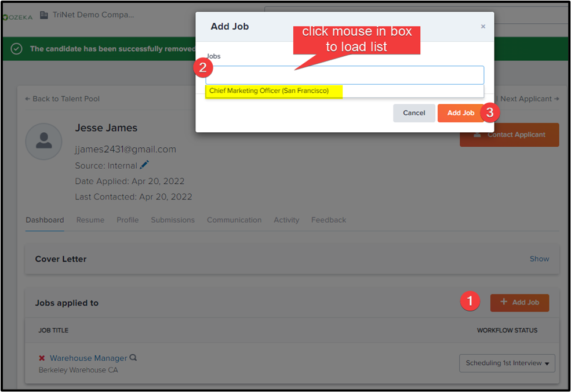This screenshot has height=392, width=571.
Task: Click the red X beside Warehouse Manager
Action: (x=42, y=358)
